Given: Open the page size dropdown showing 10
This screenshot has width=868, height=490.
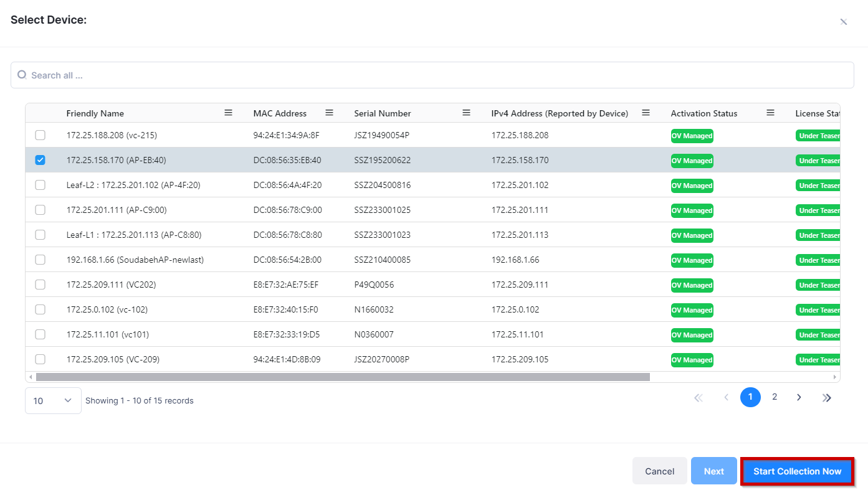Looking at the screenshot, I should click(x=53, y=400).
